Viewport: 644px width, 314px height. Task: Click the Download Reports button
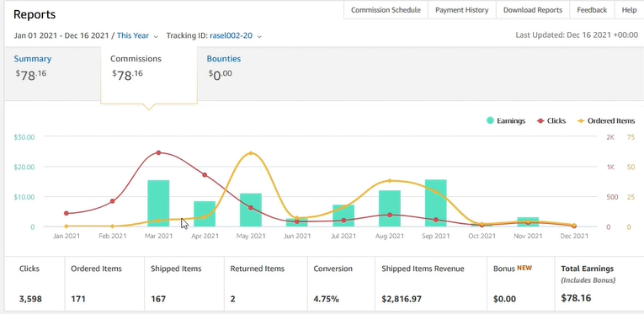pos(533,10)
